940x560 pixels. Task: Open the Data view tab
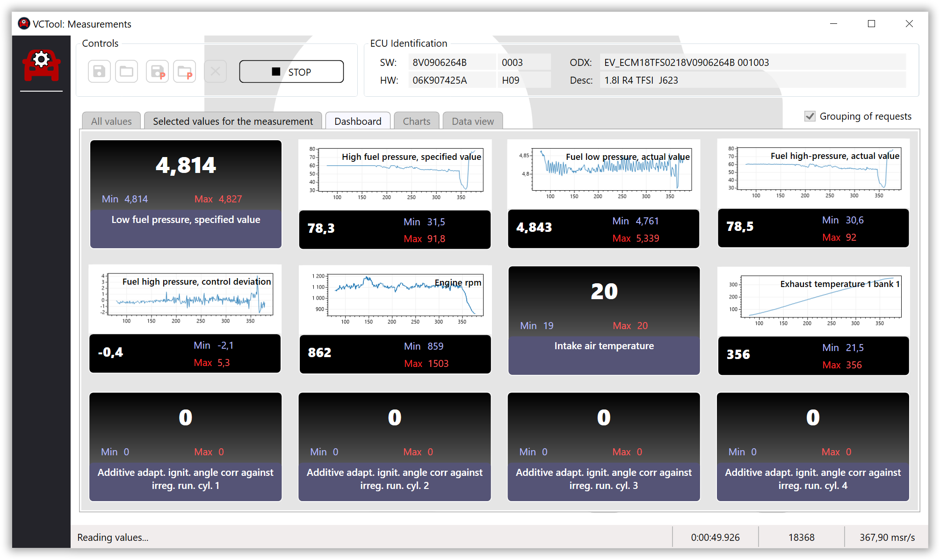[x=472, y=121]
